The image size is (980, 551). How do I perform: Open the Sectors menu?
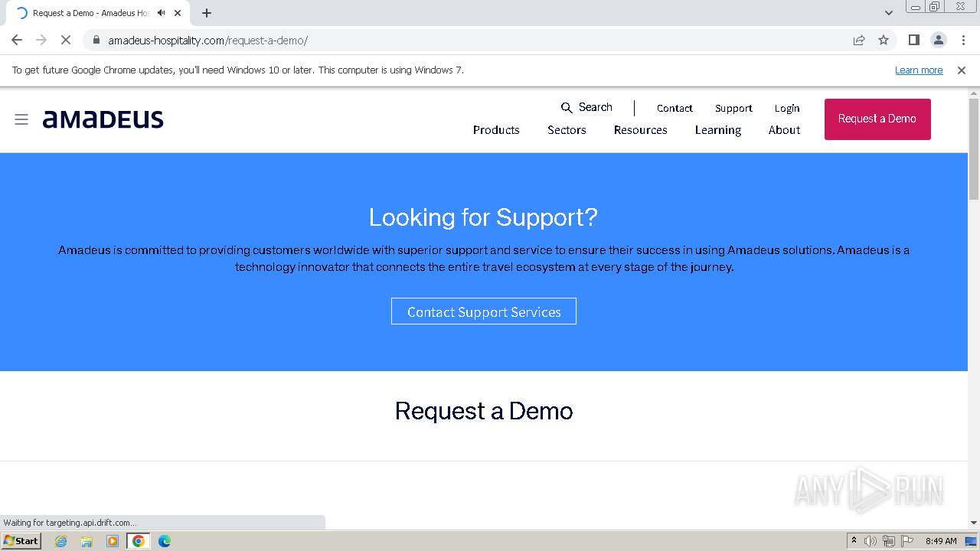[x=567, y=130]
